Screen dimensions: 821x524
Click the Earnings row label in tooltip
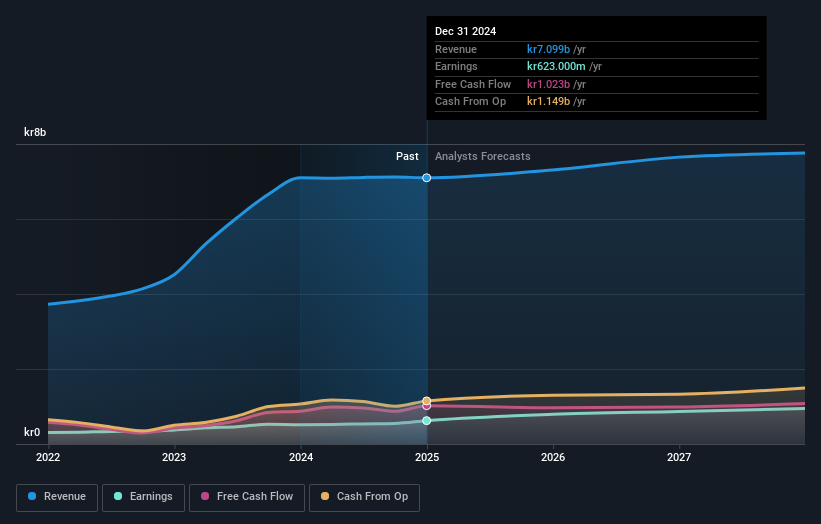click(456, 66)
